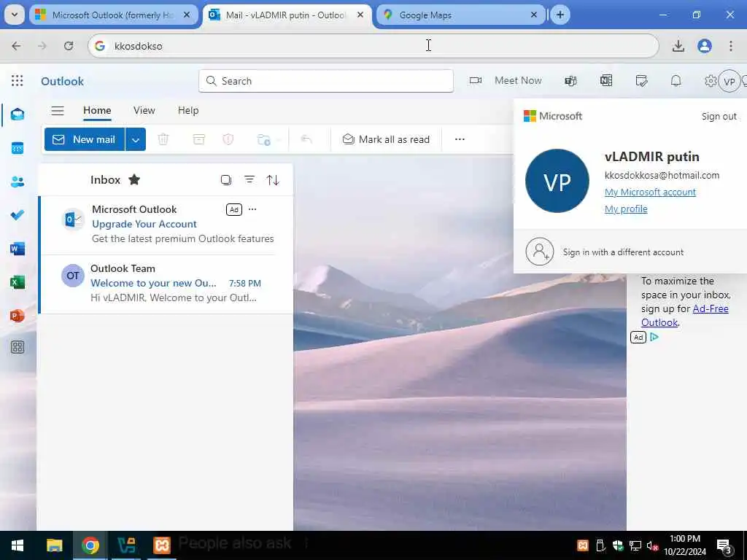Open the Settings gear in Outlook
Image resolution: width=747 pixels, height=560 pixels.
click(x=711, y=81)
